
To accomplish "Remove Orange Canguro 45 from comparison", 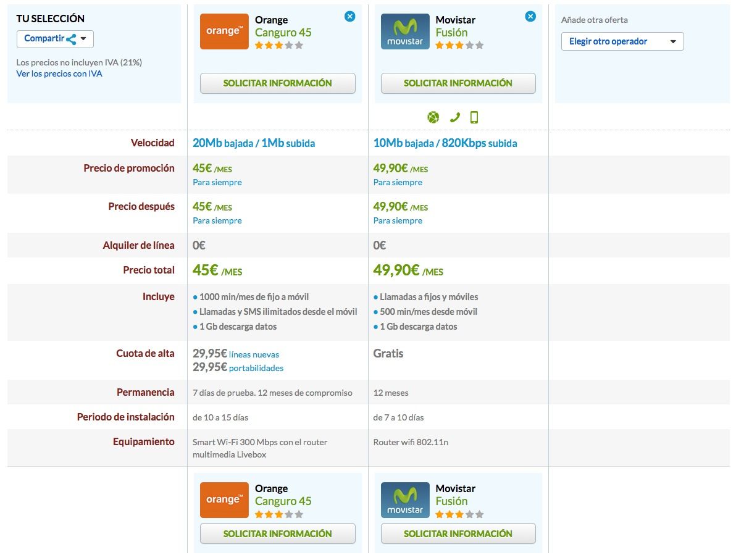I will pyautogui.click(x=349, y=17).
